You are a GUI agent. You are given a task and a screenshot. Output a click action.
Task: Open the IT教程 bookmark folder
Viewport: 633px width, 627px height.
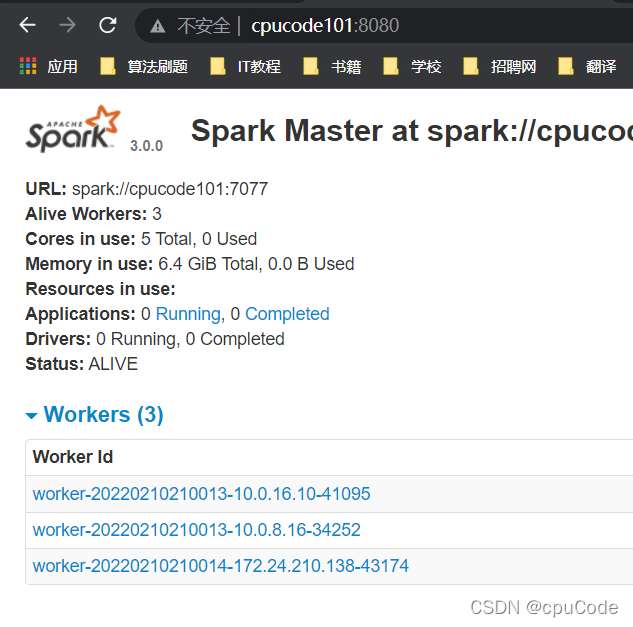[245, 66]
